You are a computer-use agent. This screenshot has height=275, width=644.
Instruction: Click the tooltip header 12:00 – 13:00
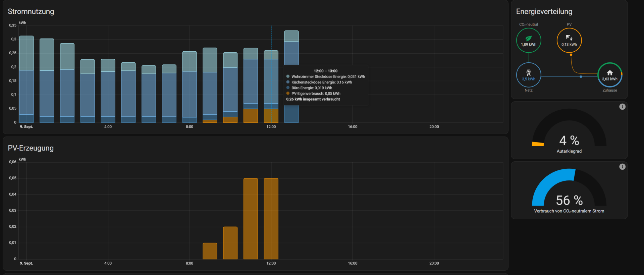[x=325, y=71]
